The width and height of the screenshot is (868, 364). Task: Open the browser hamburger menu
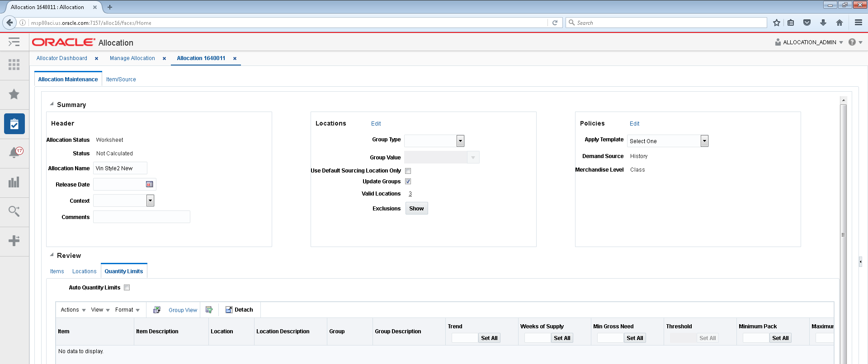pyautogui.click(x=859, y=23)
